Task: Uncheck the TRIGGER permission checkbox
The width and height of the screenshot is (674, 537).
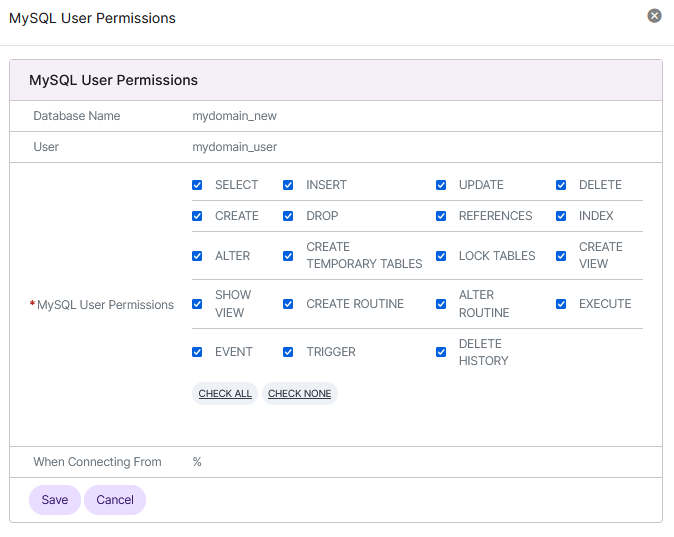Action: pos(288,352)
